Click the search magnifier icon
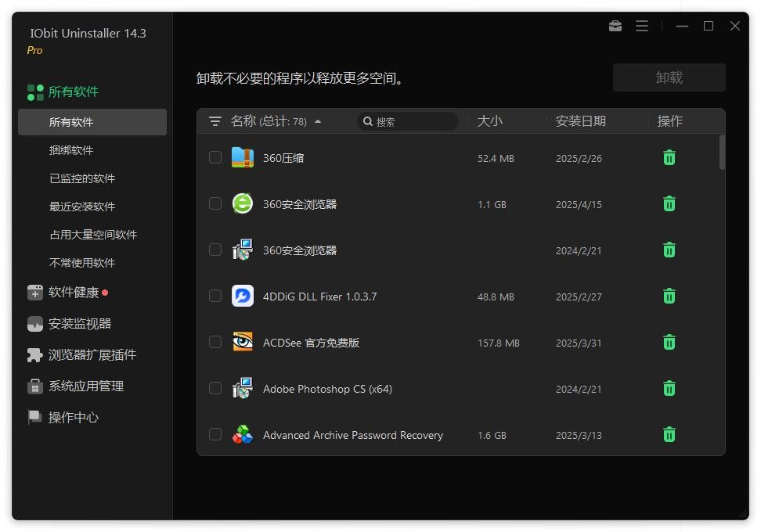761x532 pixels. tap(368, 121)
